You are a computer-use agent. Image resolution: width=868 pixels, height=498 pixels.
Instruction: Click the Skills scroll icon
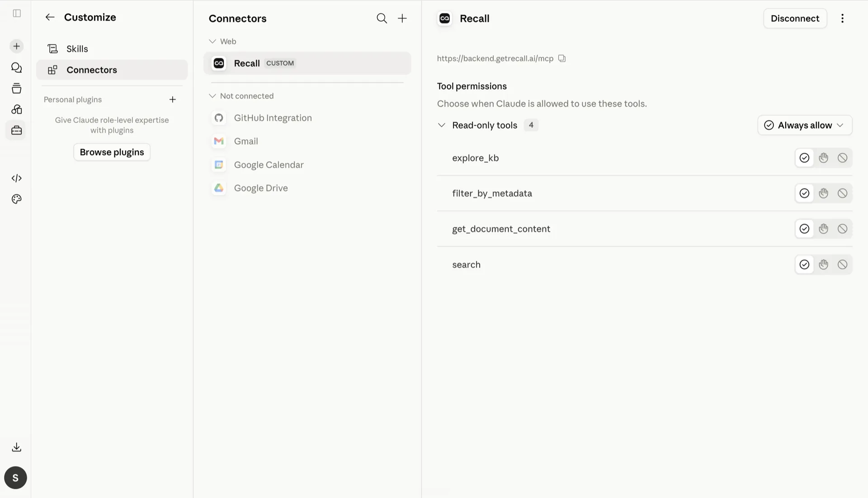click(x=53, y=49)
